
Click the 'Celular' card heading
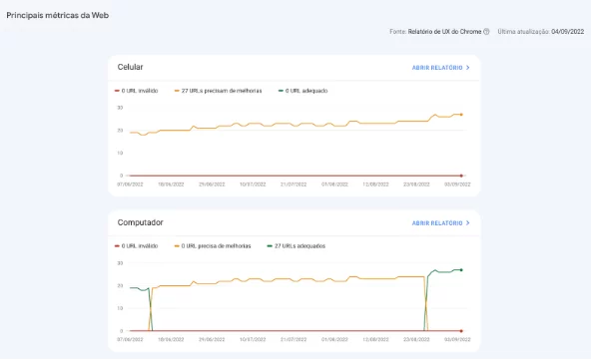tap(130, 67)
